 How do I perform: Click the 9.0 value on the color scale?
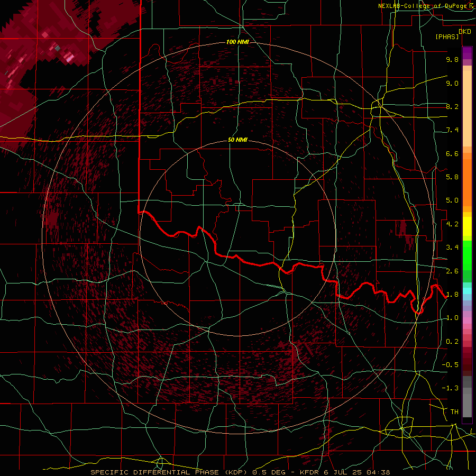(452, 84)
